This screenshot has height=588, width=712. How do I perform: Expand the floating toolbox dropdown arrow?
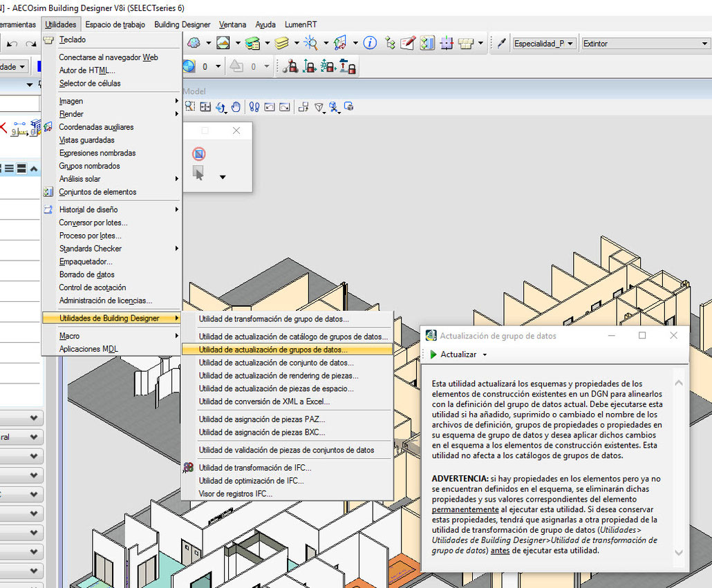coord(223,177)
